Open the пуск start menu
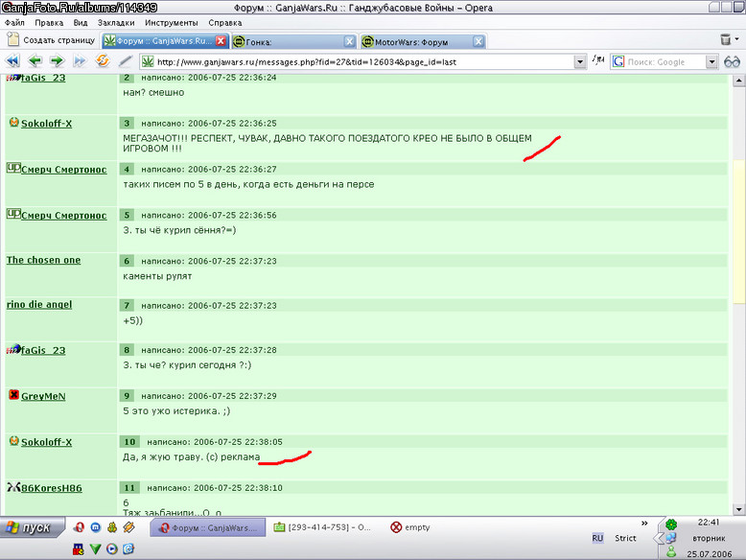This screenshot has width=746, height=560. [32, 527]
